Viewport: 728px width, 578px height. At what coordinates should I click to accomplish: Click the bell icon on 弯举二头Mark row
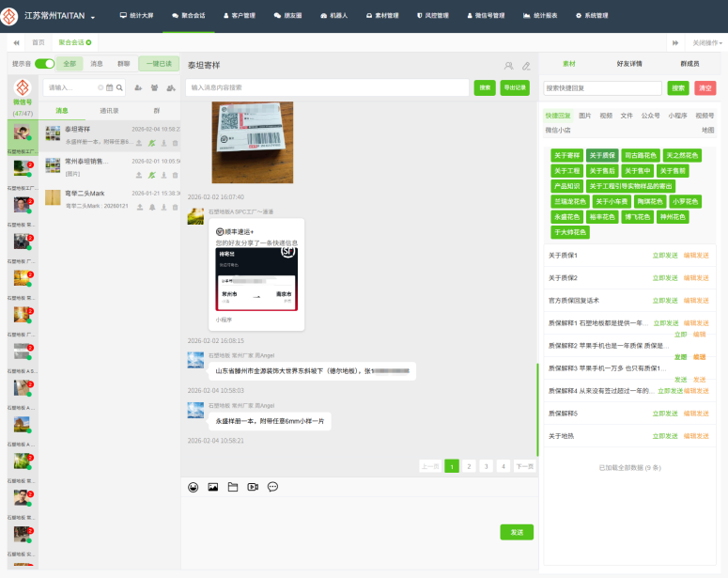pyautogui.click(x=152, y=207)
